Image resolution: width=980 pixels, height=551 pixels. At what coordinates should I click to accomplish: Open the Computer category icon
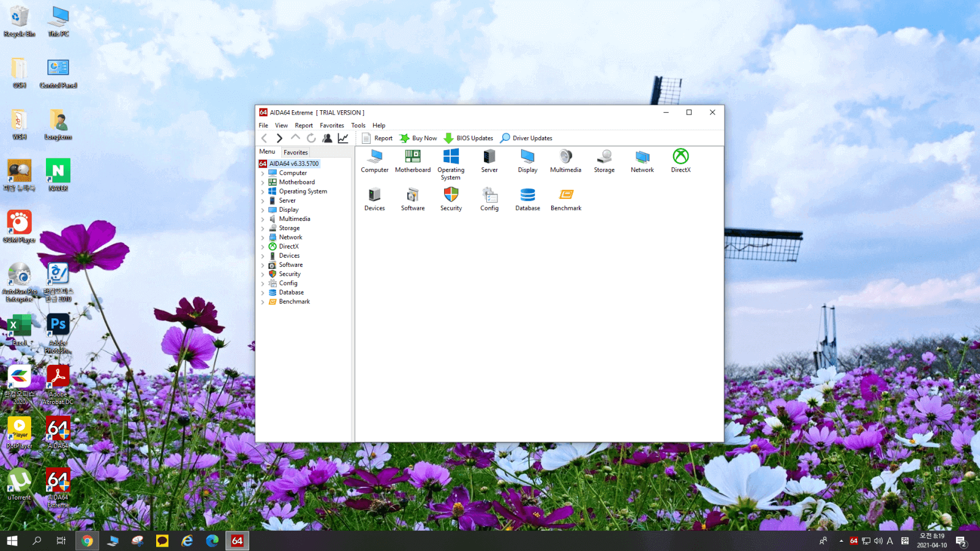(374, 161)
